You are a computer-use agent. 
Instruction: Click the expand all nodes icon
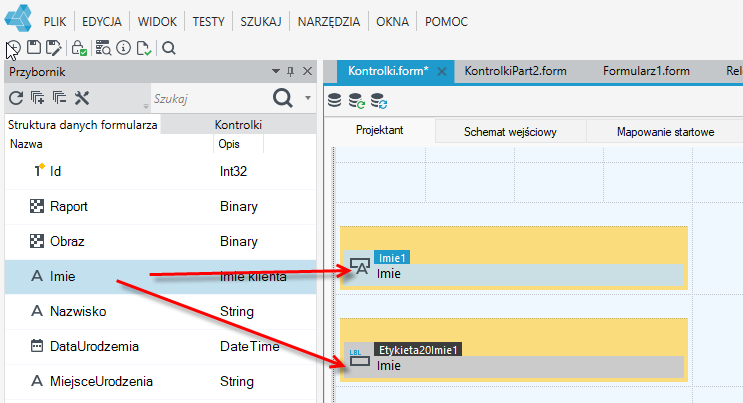pyautogui.click(x=37, y=98)
